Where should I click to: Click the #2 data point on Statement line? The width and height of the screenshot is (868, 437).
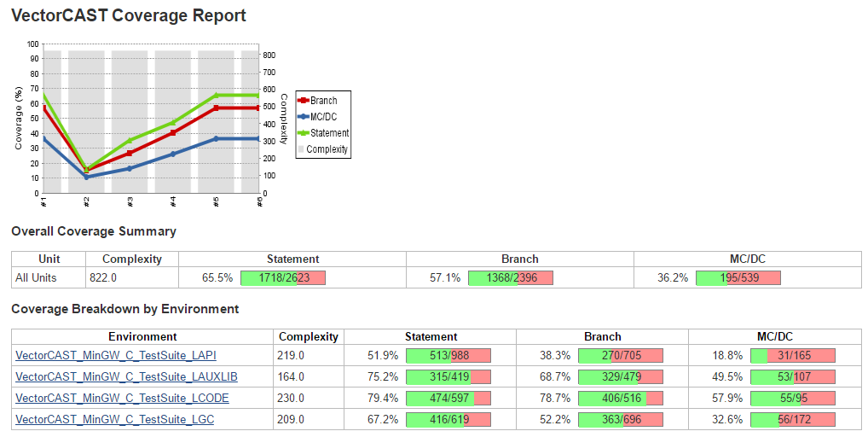[x=86, y=170]
